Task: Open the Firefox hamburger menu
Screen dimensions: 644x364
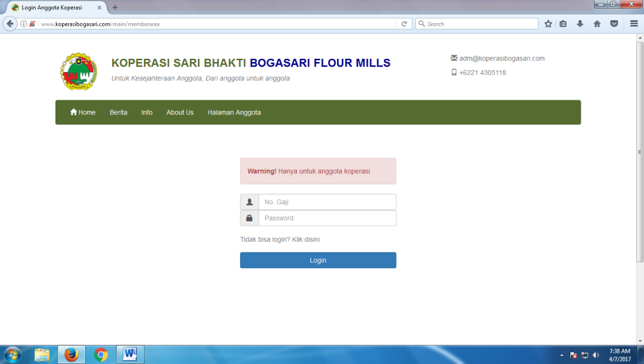Action: click(634, 24)
